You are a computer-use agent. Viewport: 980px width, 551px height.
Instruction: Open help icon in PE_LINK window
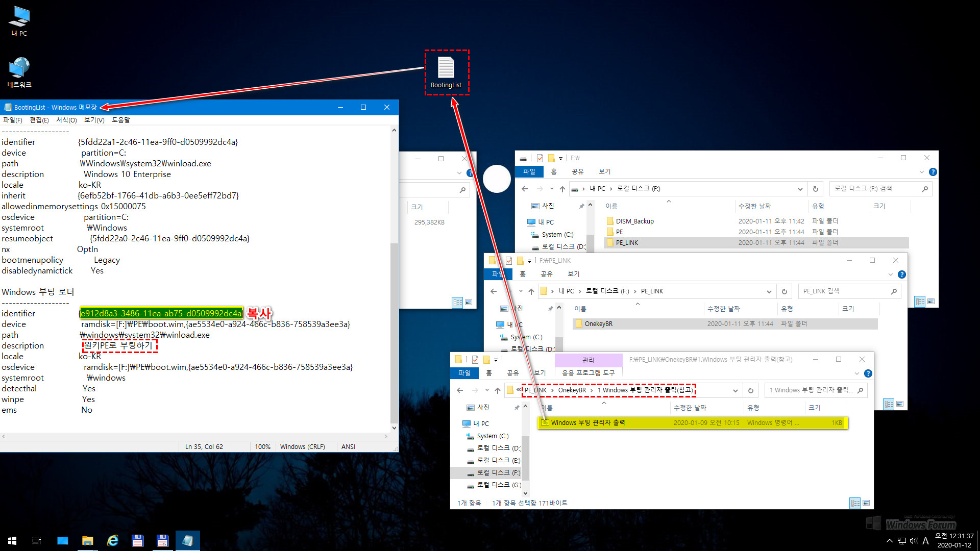(902, 274)
